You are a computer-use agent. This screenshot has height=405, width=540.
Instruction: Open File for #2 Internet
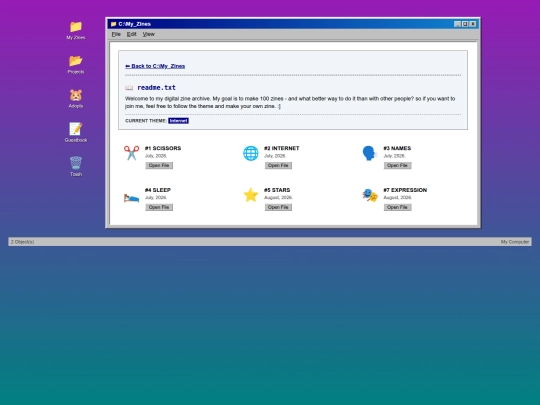pos(278,166)
